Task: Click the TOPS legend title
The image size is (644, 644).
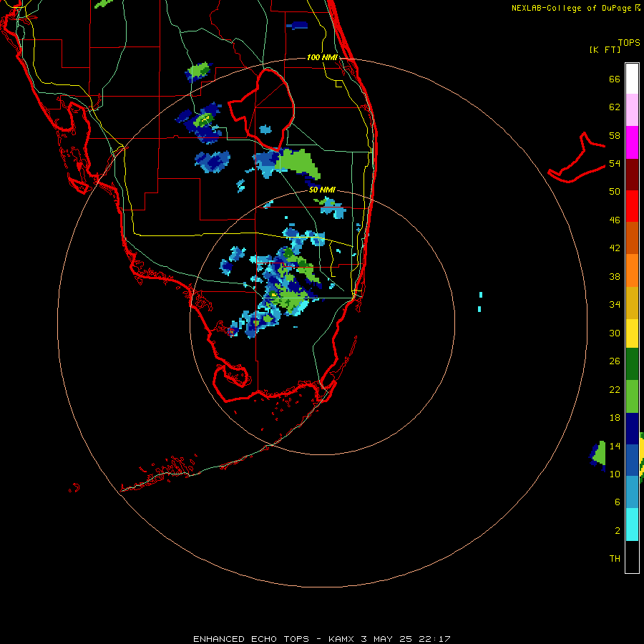Action: (629, 43)
